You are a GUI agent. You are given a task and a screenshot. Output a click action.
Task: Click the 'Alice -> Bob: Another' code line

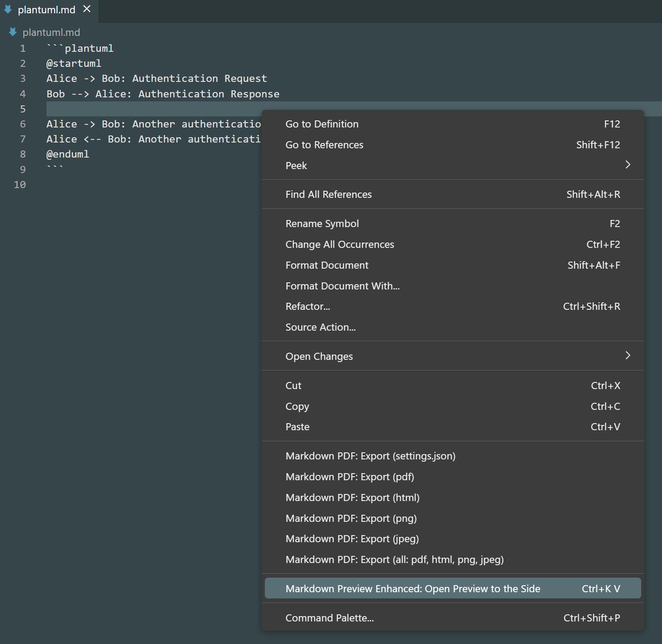tap(154, 124)
